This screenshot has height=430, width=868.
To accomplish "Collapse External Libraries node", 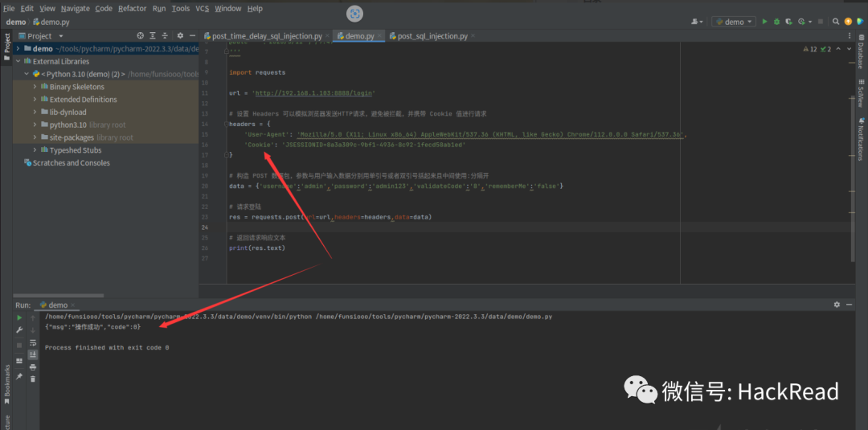I will [x=18, y=61].
